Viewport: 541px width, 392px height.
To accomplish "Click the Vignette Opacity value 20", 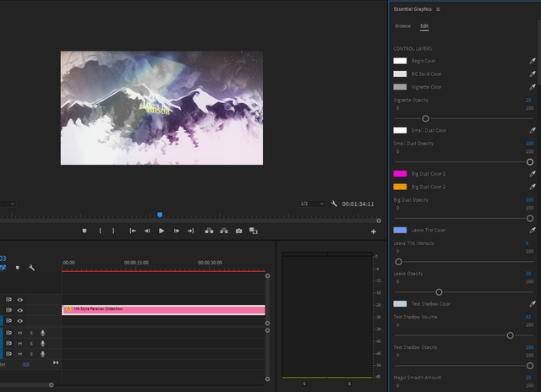I will pos(528,100).
